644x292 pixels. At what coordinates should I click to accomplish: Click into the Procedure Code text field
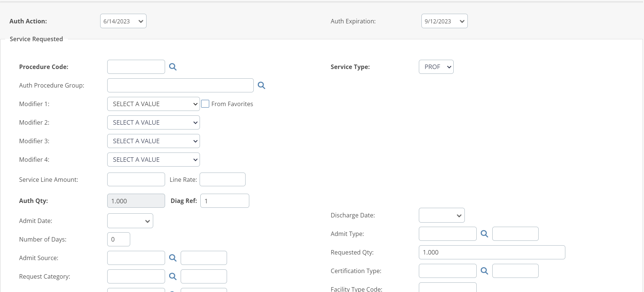[136, 67]
